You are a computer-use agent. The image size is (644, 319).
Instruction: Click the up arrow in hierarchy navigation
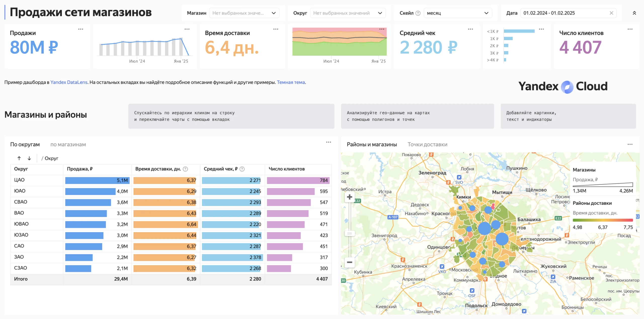tap(19, 158)
